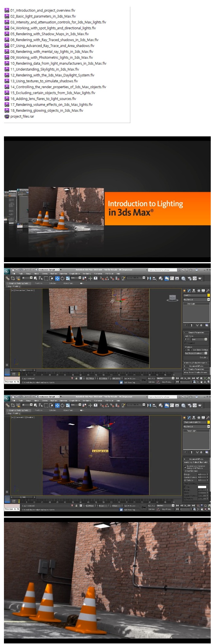Image resolution: width=212 pixels, height=644 pixels.
Task: Collapse the General Parameters rollout
Action: pyautogui.click(x=196, y=332)
